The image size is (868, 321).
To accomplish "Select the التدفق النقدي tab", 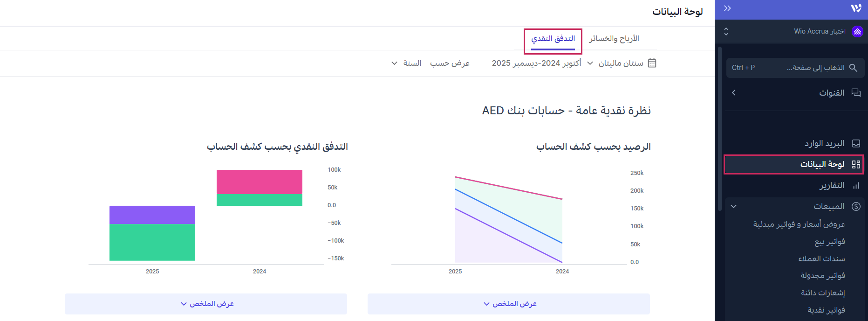I will (x=553, y=39).
